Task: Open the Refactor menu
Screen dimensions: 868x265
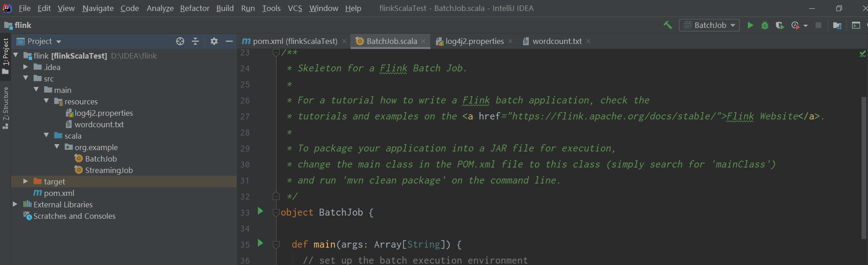Action: pyautogui.click(x=195, y=8)
